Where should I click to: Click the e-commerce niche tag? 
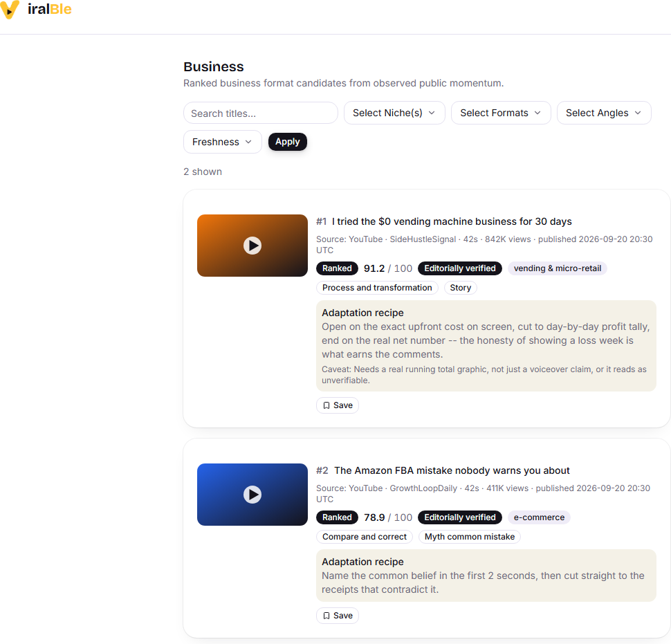click(539, 517)
